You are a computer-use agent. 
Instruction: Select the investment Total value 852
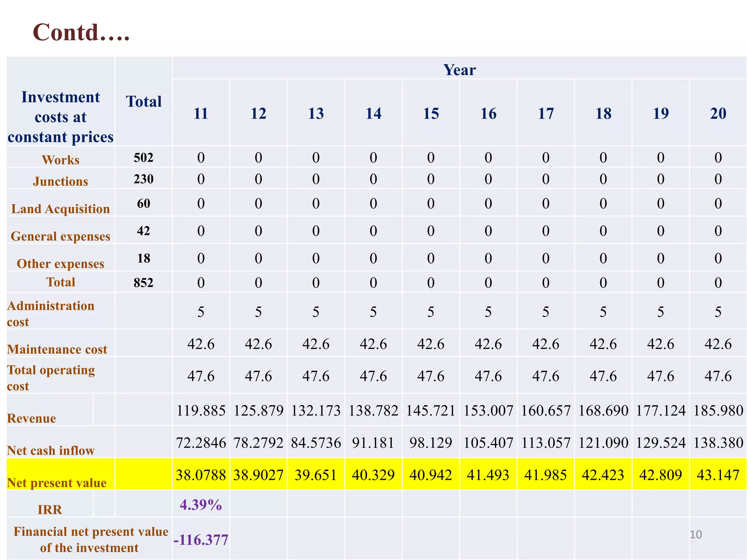point(143,283)
